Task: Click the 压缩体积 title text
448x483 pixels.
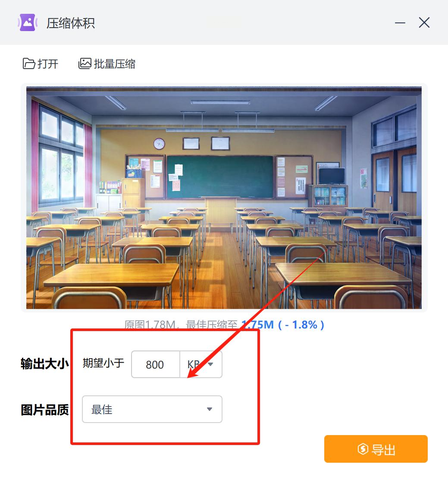Action: [70, 23]
